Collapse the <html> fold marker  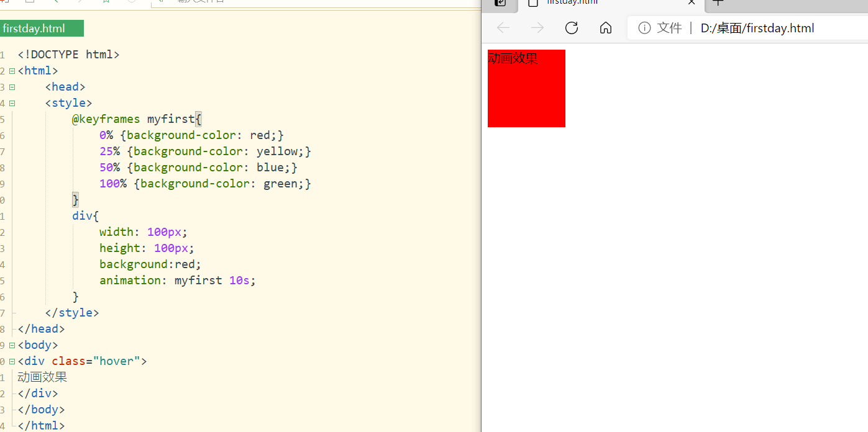tap(12, 71)
